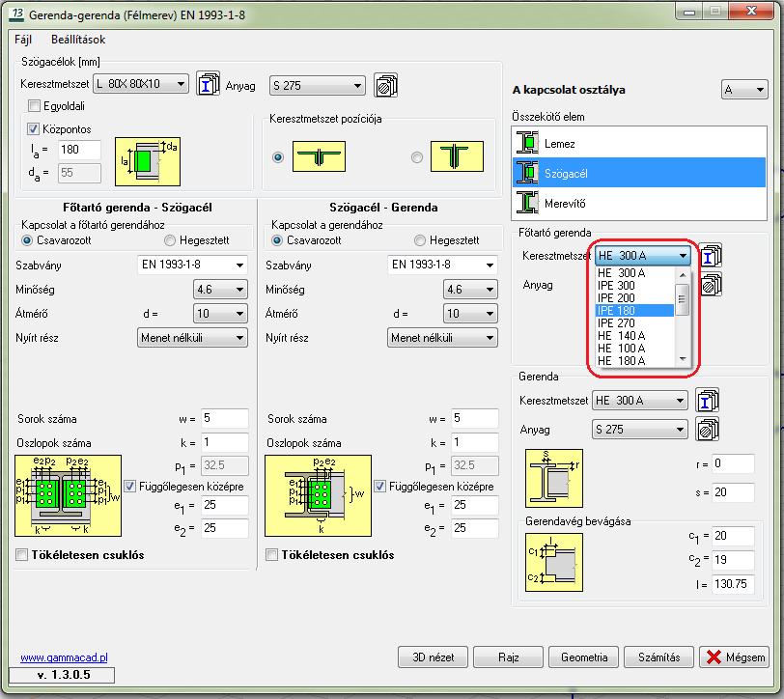
Task: Click the Sorok száma w field for the main beam
Action: [225, 418]
